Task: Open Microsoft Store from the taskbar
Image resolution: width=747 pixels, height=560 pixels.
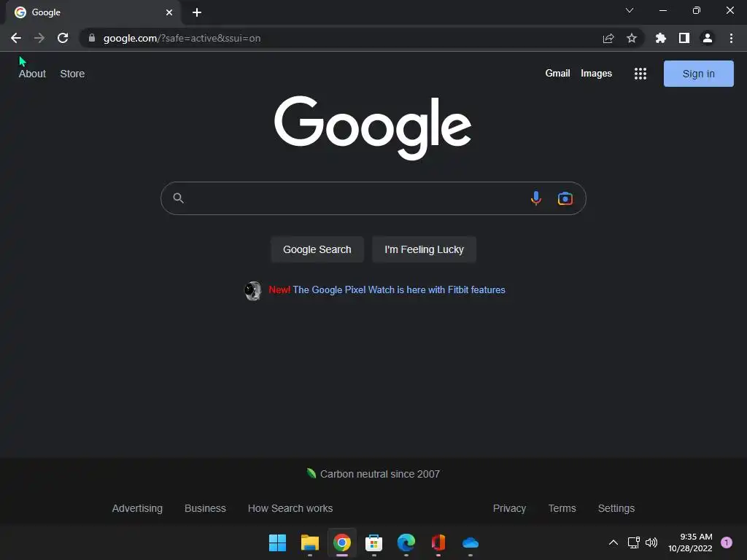Action: pos(374,542)
